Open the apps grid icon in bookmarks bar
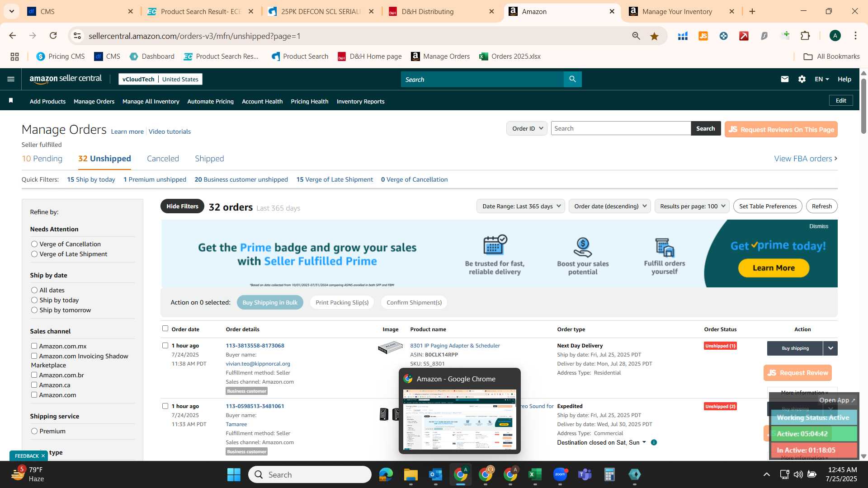Screen dimensions: 868x488 click(x=14, y=56)
